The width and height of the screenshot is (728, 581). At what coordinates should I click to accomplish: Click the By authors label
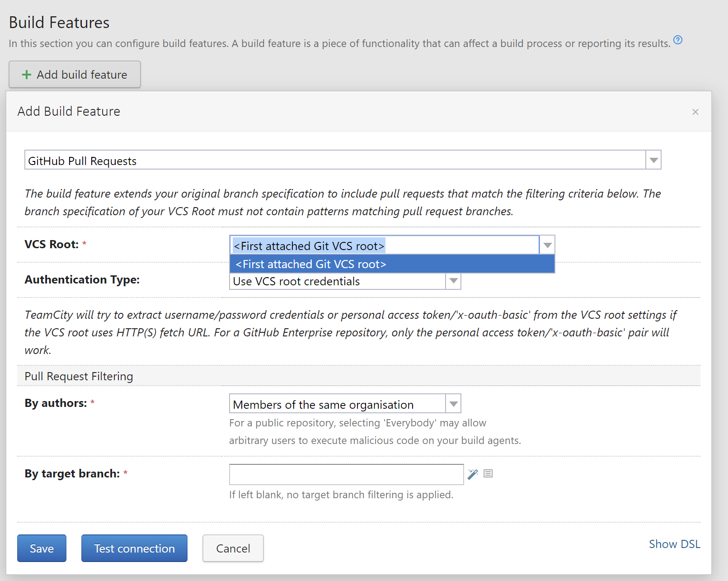click(x=56, y=403)
